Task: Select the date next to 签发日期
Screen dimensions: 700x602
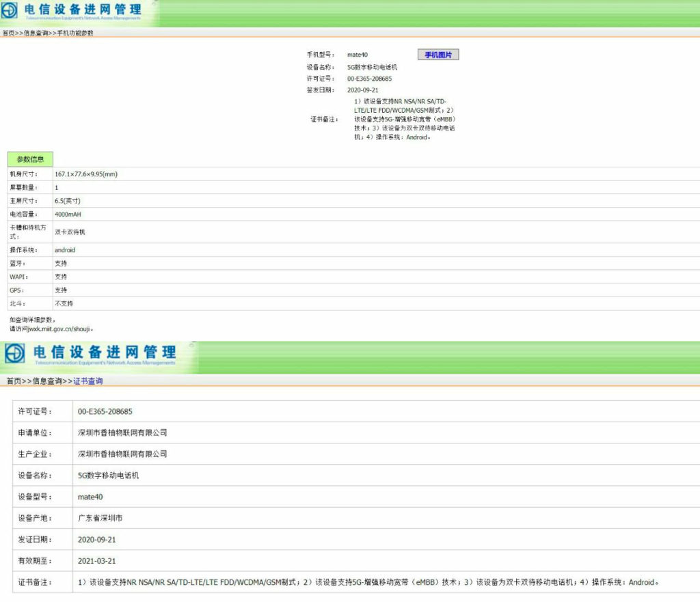Action: pyautogui.click(x=362, y=90)
